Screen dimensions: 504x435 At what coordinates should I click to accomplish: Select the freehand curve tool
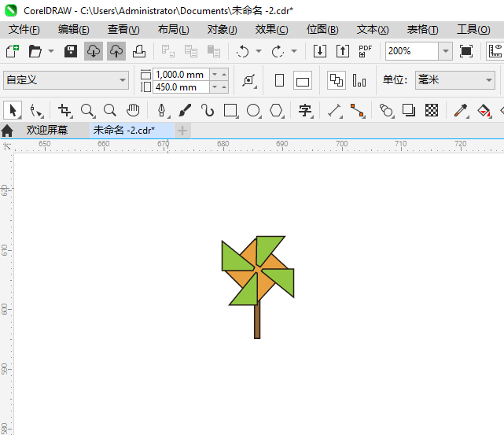coord(208,110)
